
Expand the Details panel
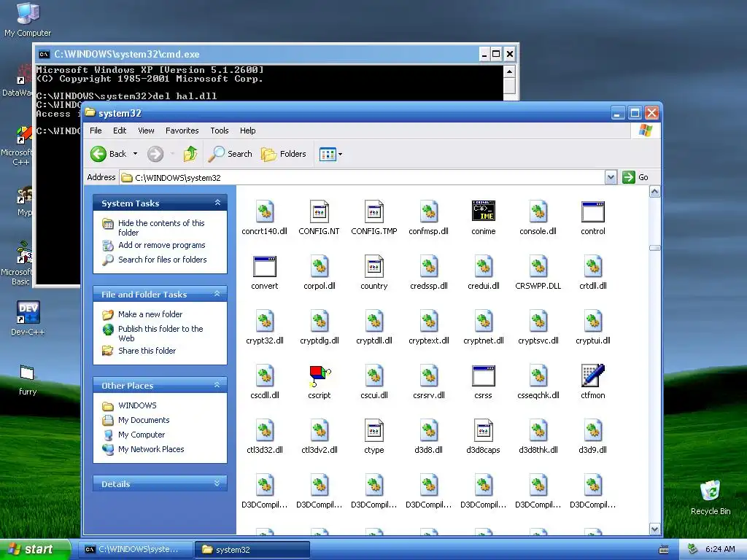point(217,483)
